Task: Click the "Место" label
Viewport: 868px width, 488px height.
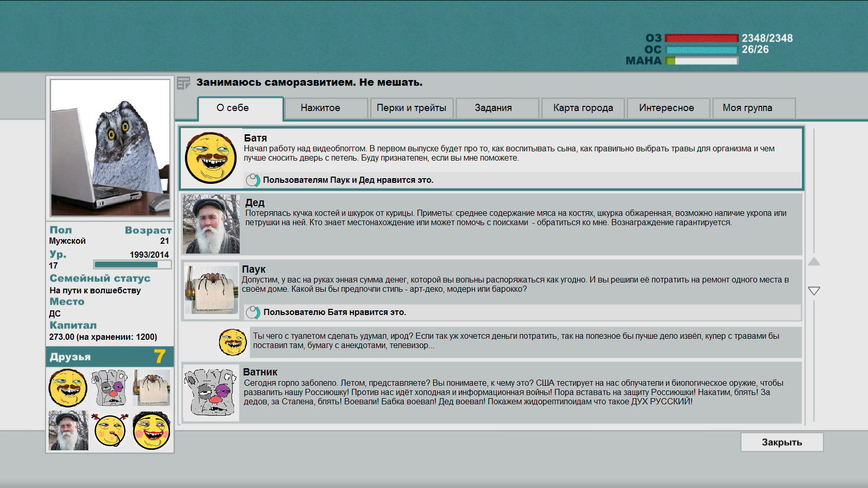Action: (x=67, y=302)
